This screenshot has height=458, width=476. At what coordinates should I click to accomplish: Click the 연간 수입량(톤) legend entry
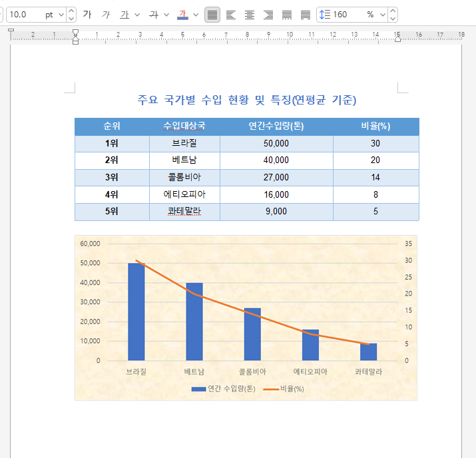[224, 389]
